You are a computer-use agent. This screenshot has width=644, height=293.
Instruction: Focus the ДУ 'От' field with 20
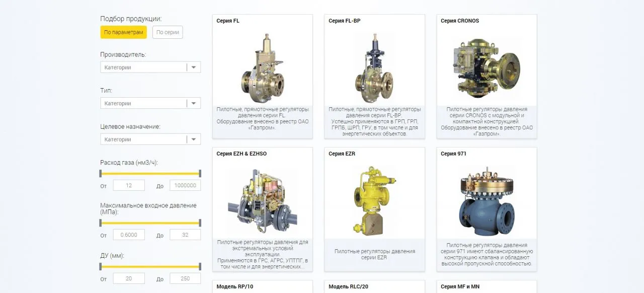pyautogui.click(x=129, y=278)
